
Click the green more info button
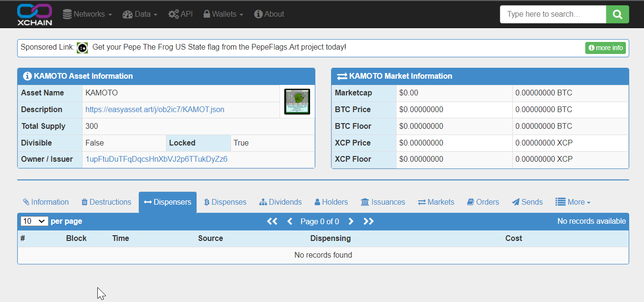click(605, 48)
